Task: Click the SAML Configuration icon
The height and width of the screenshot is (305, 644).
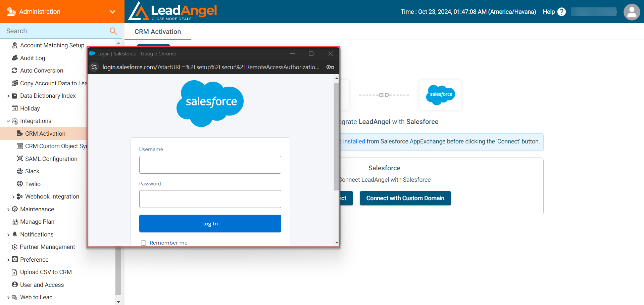Action: [20, 159]
